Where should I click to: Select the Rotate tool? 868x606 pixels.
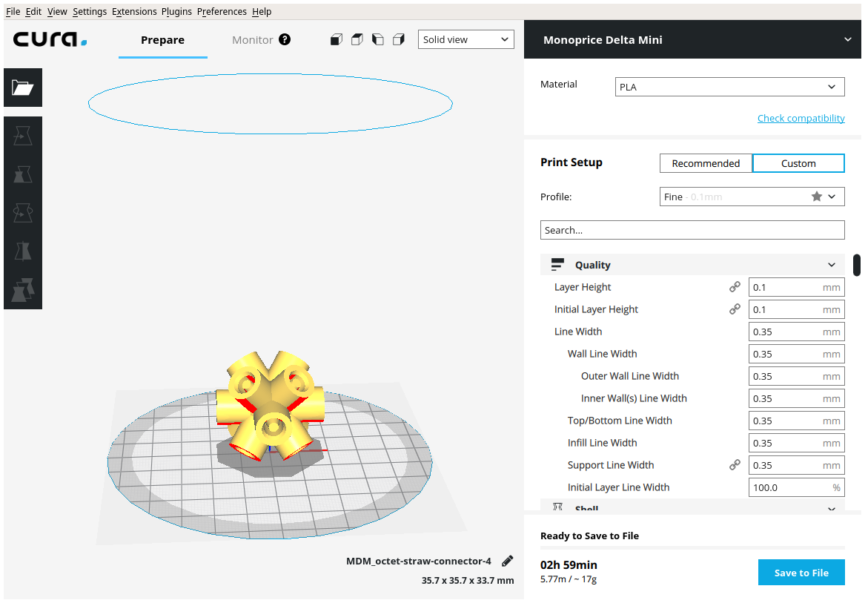click(x=23, y=213)
